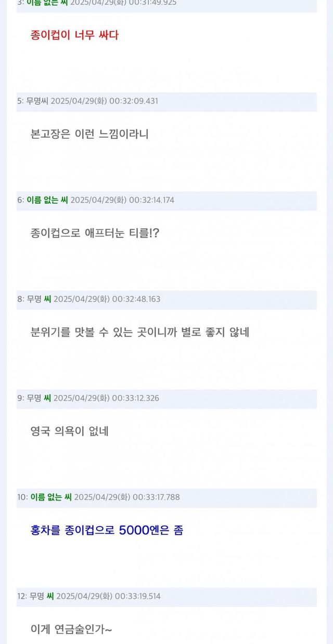
Task: Click the timestamp 00:33:19.514 on post 12
Action: (x=137, y=596)
